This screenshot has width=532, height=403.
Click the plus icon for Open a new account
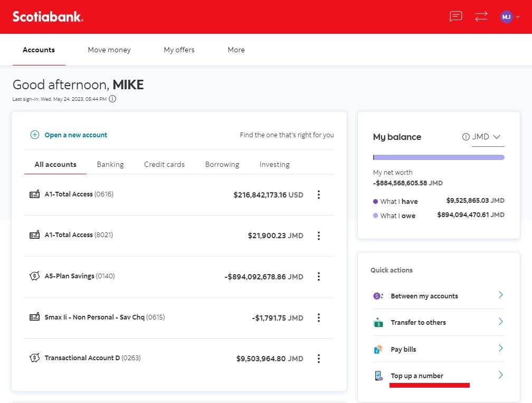point(35,135)
